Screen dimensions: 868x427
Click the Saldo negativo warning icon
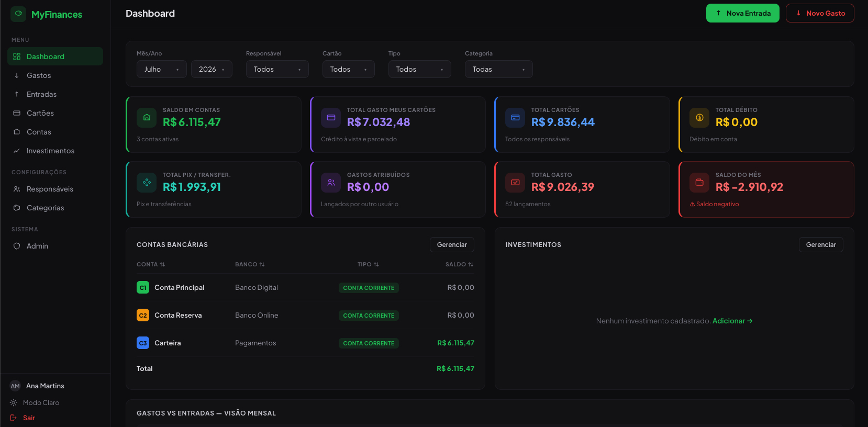tap(692, 204)
